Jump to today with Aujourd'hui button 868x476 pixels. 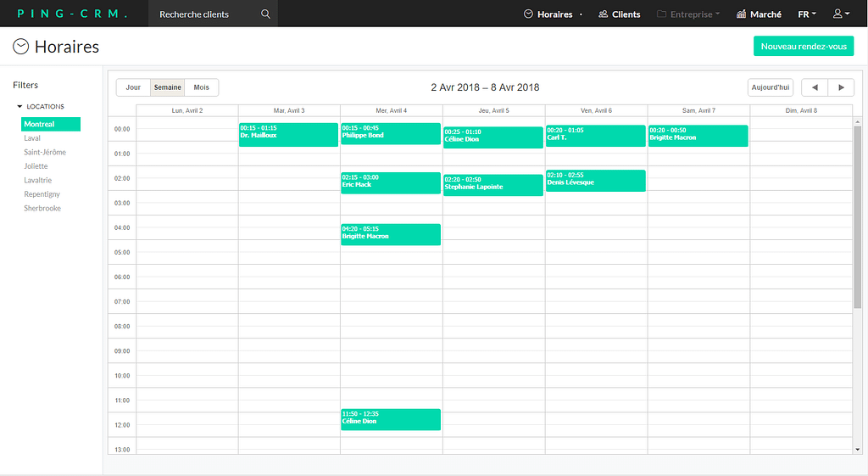(771, 87)
